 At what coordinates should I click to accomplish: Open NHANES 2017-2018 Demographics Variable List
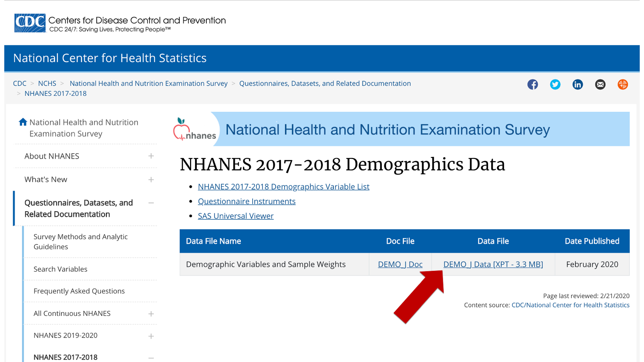coord(283,187)
